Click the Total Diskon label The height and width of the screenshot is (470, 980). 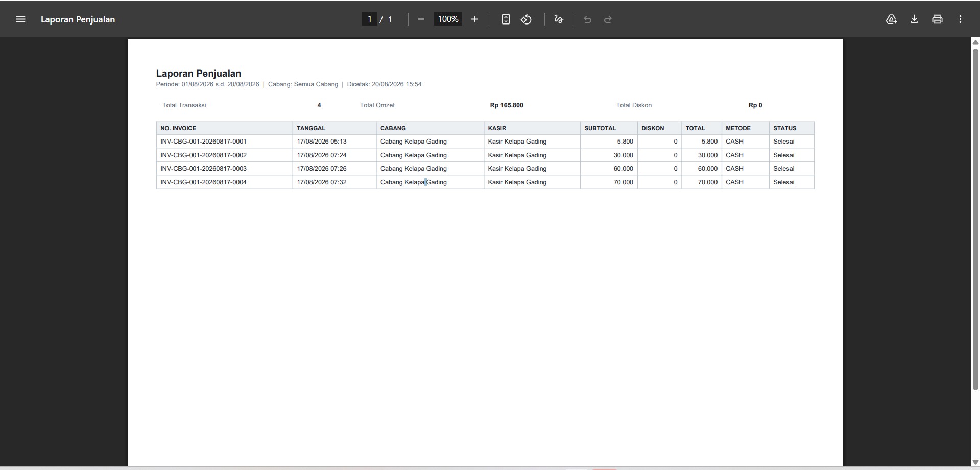click(634, 105)
